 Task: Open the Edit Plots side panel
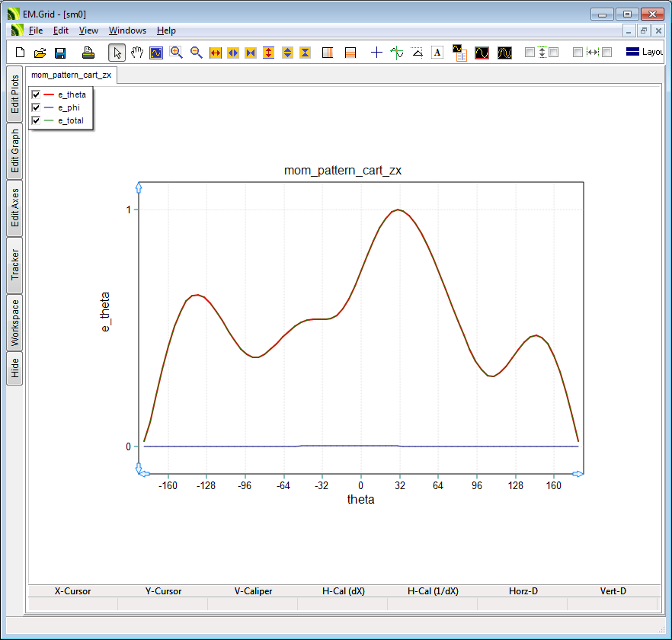pos(14,94)
